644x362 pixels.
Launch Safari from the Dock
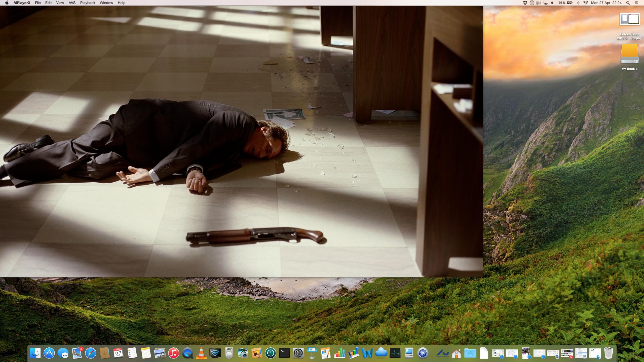[91, 353]
